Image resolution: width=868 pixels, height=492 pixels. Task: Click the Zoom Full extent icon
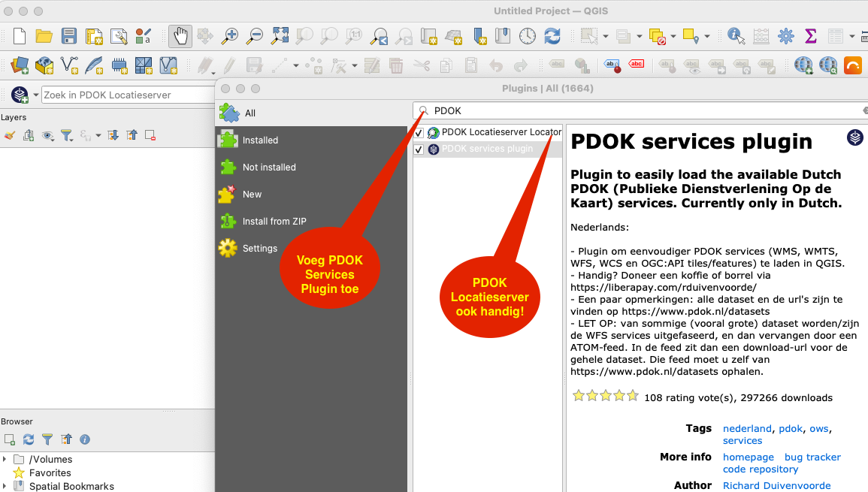tap(280, 37)
